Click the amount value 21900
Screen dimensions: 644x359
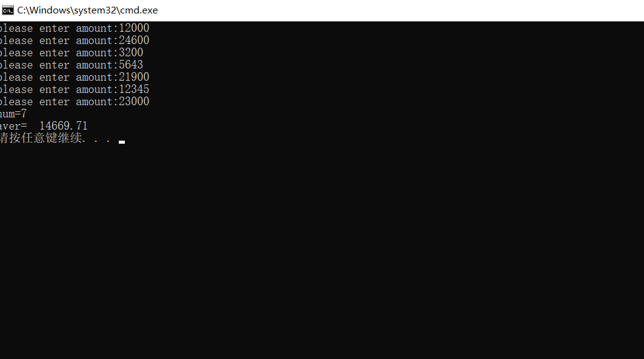pos(134,77)
